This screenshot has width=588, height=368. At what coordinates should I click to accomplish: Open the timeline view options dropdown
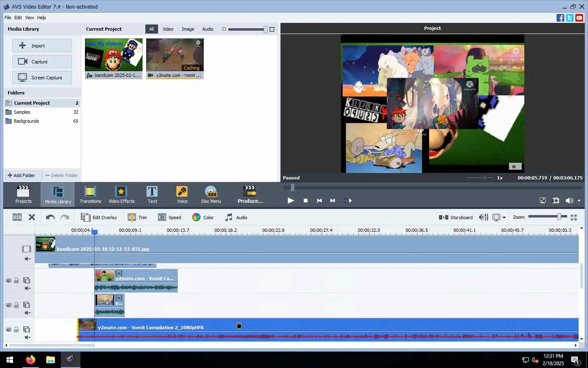[504, 218]
